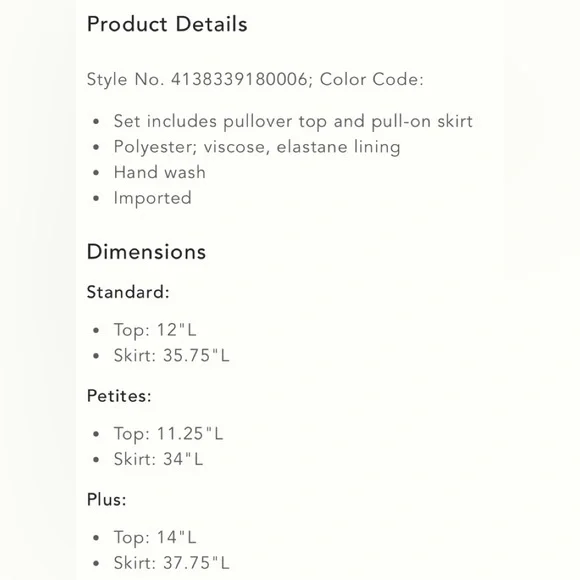This screenshot has height=580, width=580.
Task: Click the Top: 14"L measurement
Action: point(155,537)
